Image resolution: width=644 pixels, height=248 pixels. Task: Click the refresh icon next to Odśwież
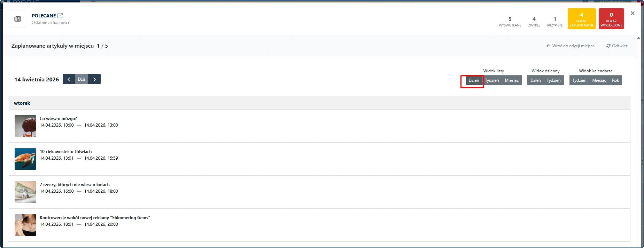coord(608,46)
